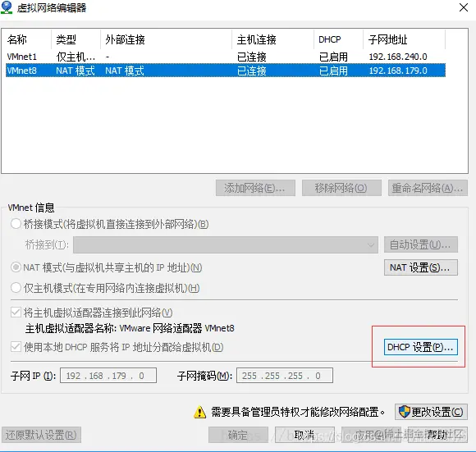
Task: Toggle 使用本地 DHCP 服务 checkbox
Action: [16, 347]
